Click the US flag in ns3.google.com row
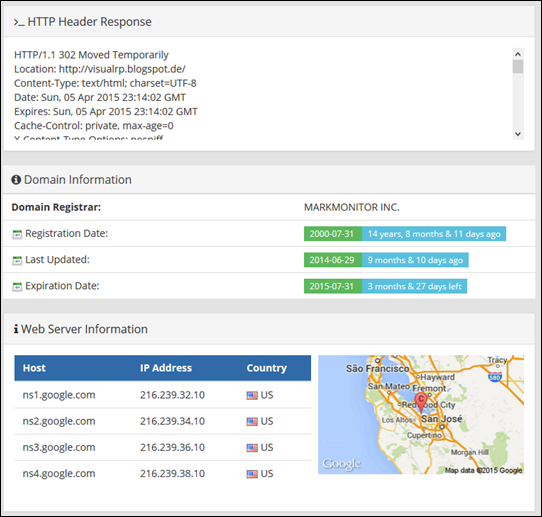 click(x=252, y=448)
